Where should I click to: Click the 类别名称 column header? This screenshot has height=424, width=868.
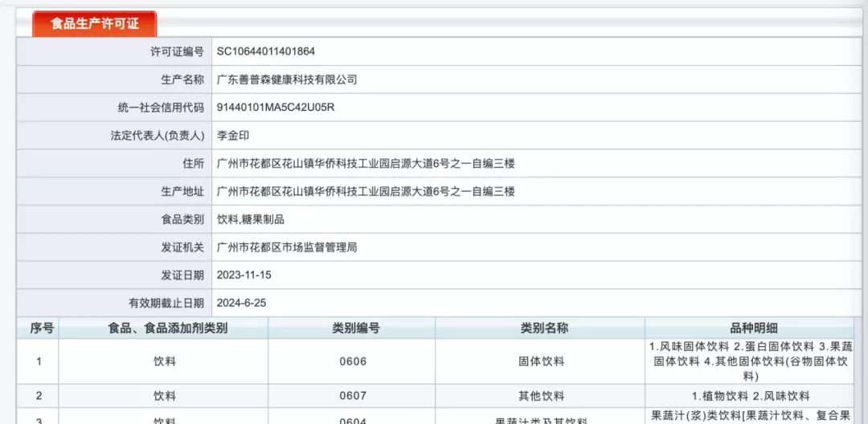(540, 328)
